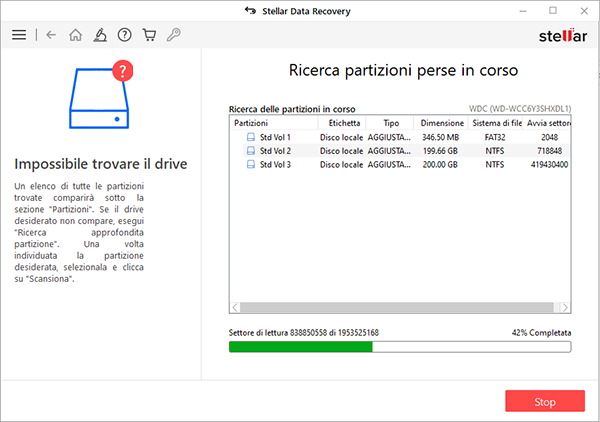
Task: Open the hamburger menu
Action: tap(19, 35)
